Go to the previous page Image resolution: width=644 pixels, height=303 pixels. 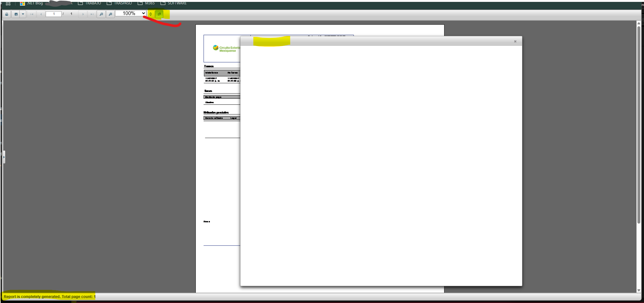pyautogui.click(x=41, y=14)
